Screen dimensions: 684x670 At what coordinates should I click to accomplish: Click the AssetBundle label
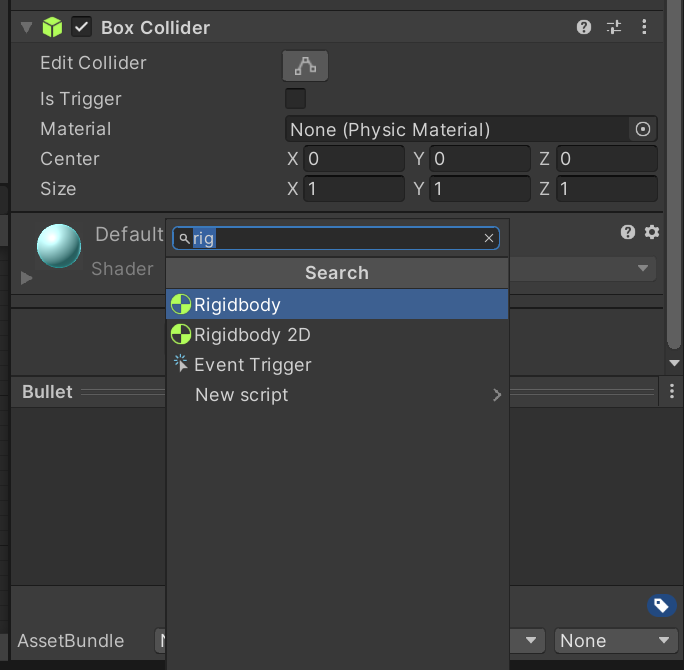[71, 641]
